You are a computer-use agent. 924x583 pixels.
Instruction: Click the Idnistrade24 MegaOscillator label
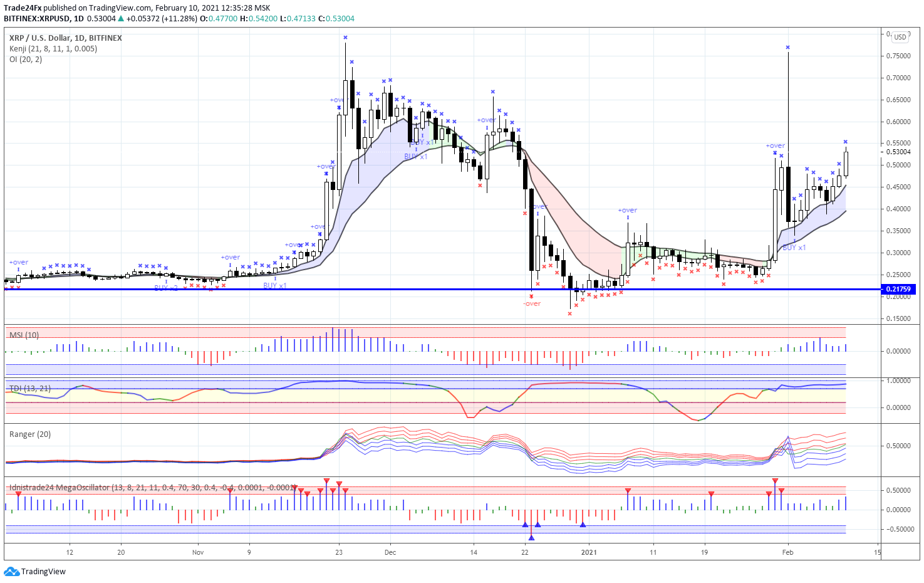[x=152, y=487]
